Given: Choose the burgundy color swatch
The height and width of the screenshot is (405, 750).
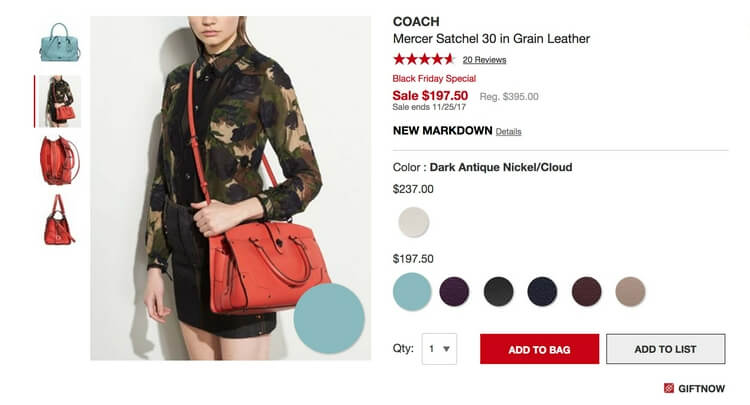Looking at the screenshot, I should tap(586, 291).
